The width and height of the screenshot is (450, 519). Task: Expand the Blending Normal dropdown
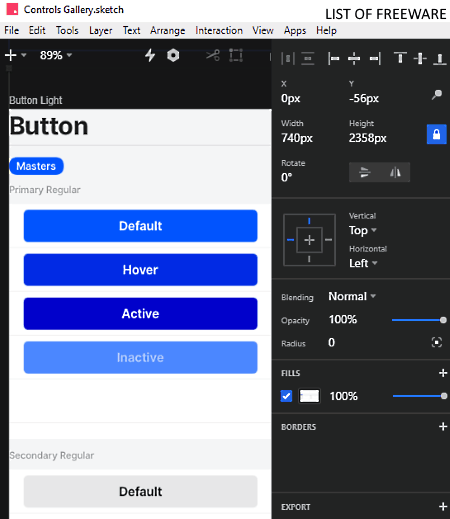pos(352,296)
